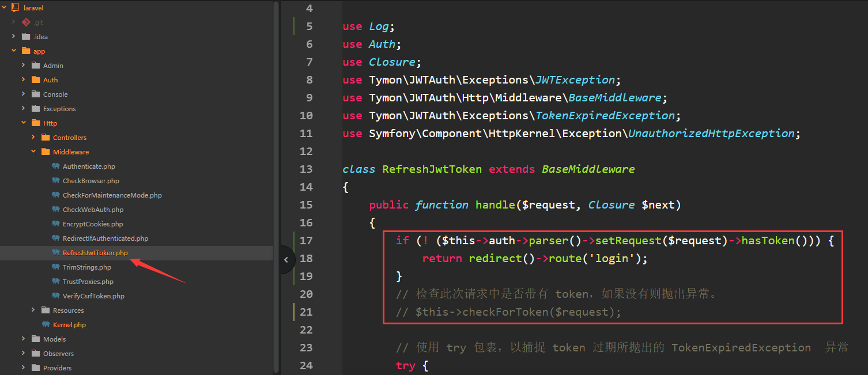This screenshot has width=868, height=375.
Task: Click the Auth folder icon
Action: (35, 79)
